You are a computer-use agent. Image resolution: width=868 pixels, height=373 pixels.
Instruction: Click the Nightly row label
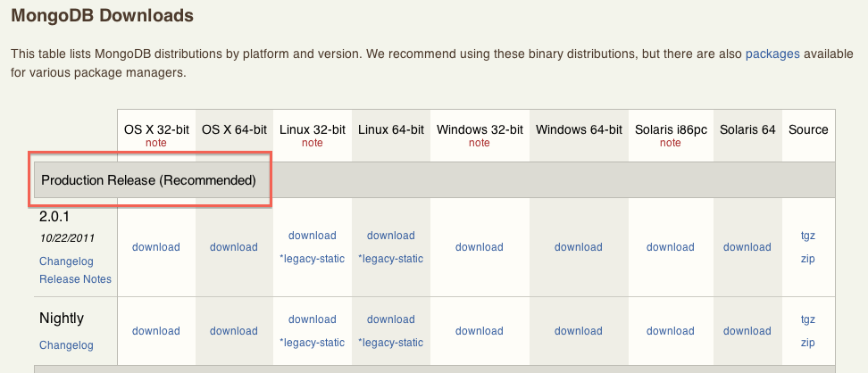[x=62, y=319]
